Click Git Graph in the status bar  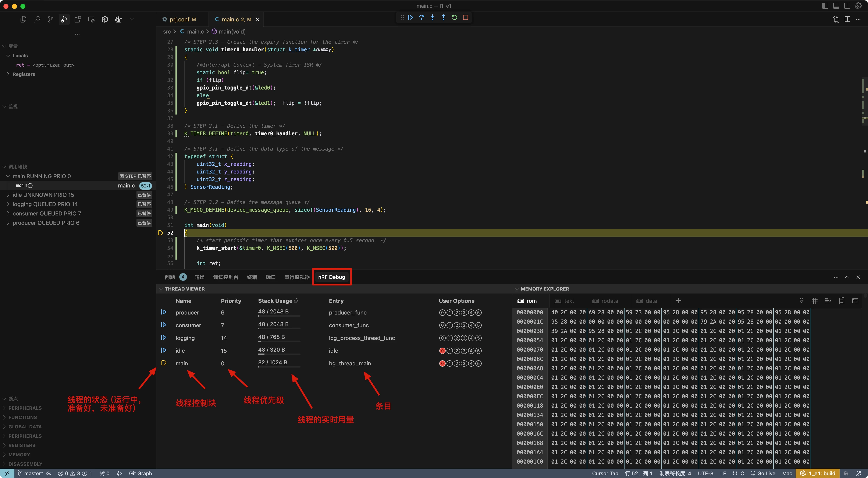click(140, 473)
